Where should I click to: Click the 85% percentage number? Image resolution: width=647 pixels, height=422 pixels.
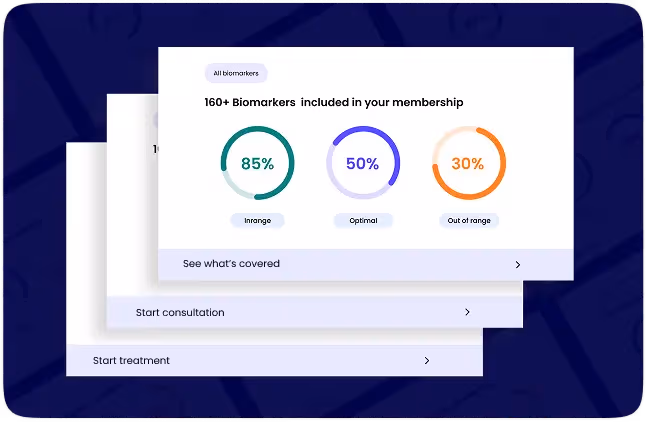click(257, 164)
